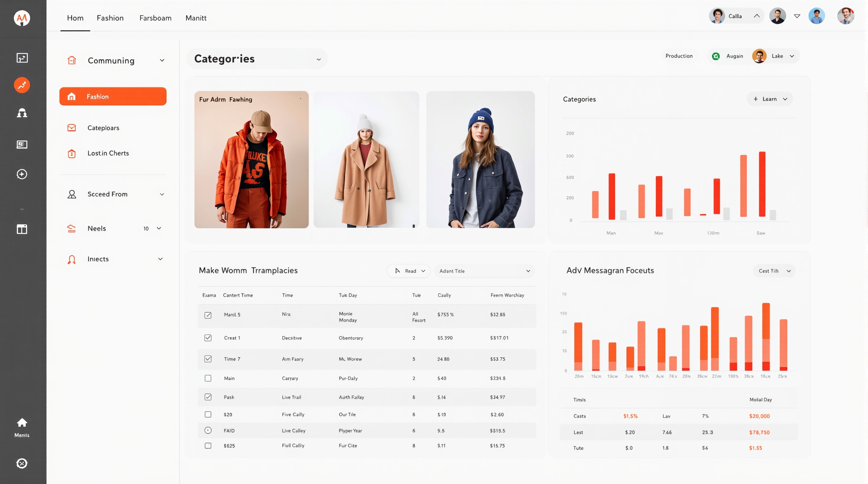
Task: Open the Cest Tilh dropdown
Action: point(774,271)
